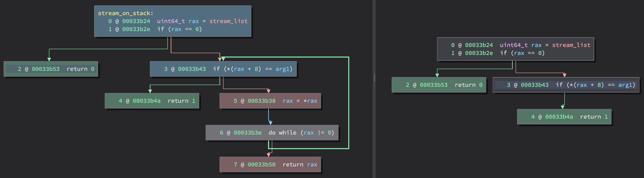
Task: Click the pane splitter handle between graphs
Action: tap(374, 78)
